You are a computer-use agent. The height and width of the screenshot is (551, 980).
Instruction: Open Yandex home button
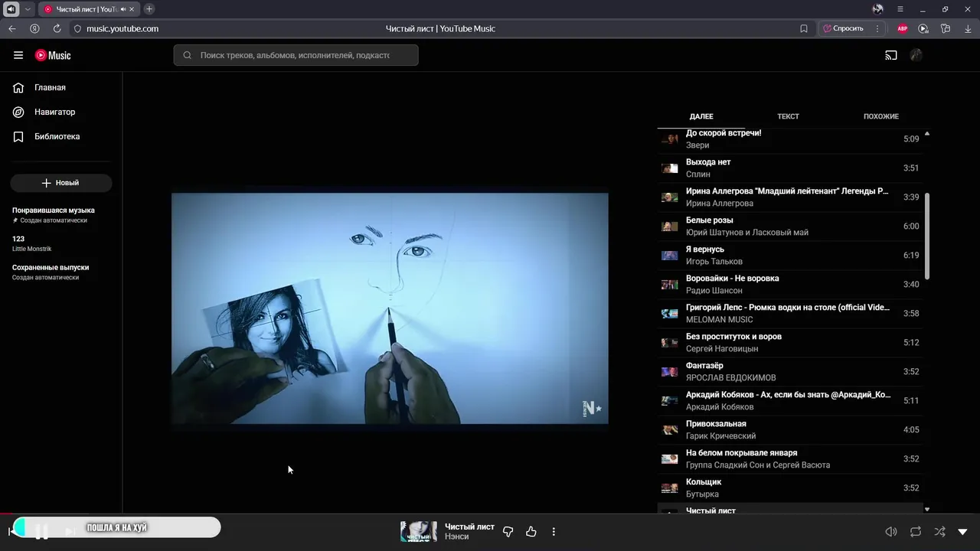tap(34, 28)
